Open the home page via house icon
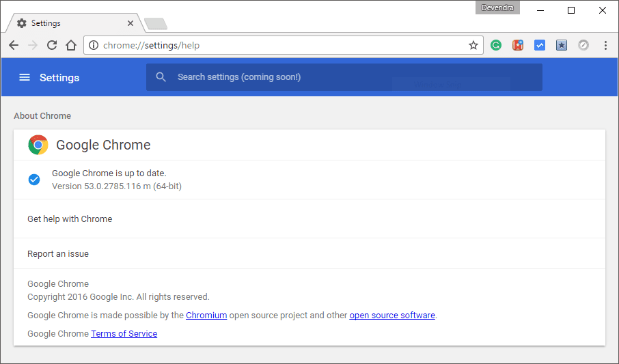The height and width of the screenshot is (364, 619). 71,45
